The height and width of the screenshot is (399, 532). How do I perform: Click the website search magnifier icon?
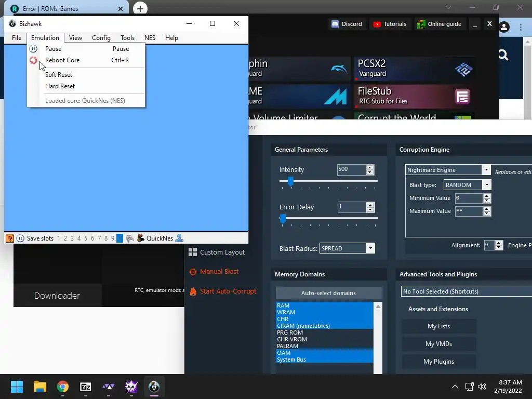tap(503, 55)
